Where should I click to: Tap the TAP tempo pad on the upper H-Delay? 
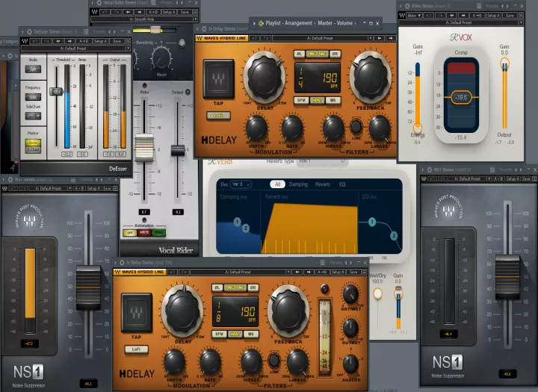(x=218, y=79)
